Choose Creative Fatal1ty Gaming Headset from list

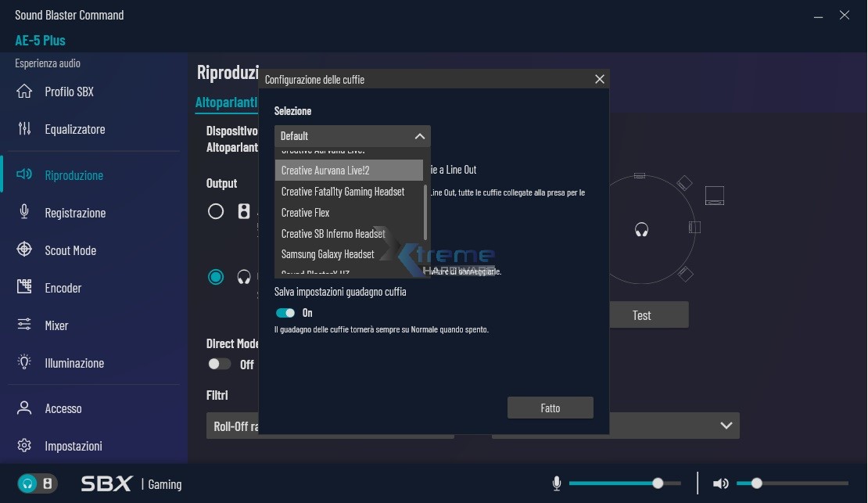pyautogui.click(x=343, y=192)
